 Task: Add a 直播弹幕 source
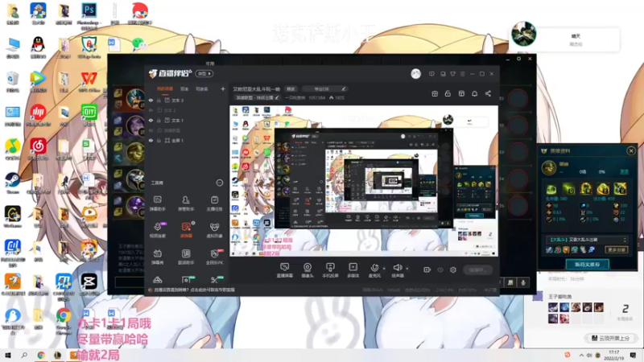285,270
